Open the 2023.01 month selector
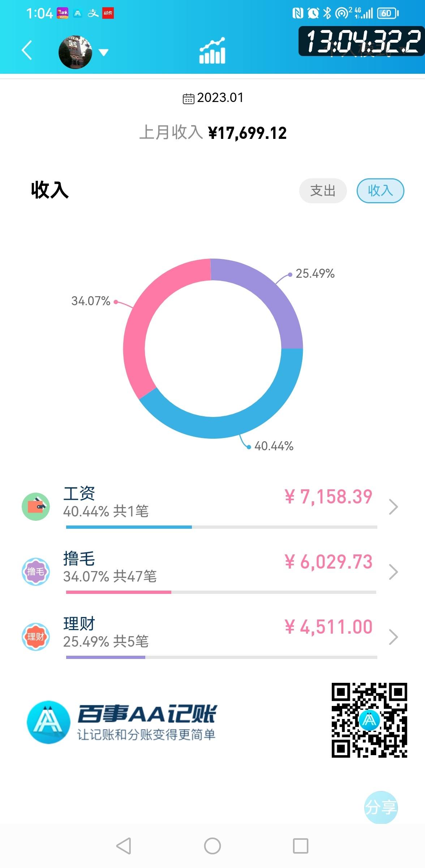425x868 pixels. (213, 98)
